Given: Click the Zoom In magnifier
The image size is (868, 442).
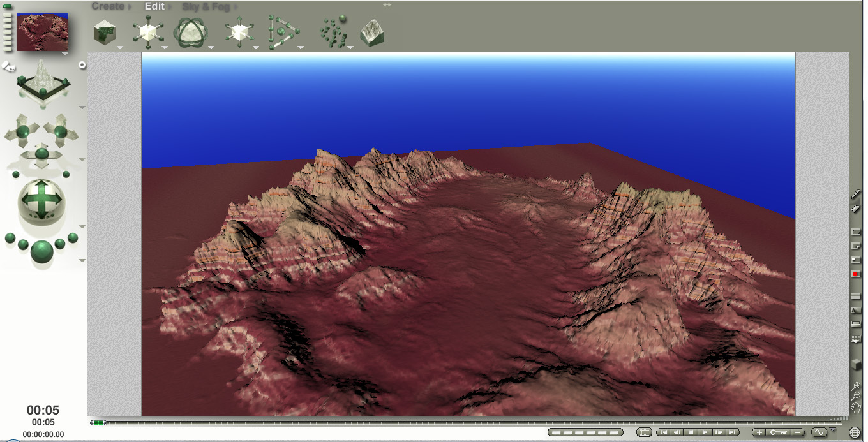Looking at the screenshot, I should pyautogui.click(x=857, y=386).
